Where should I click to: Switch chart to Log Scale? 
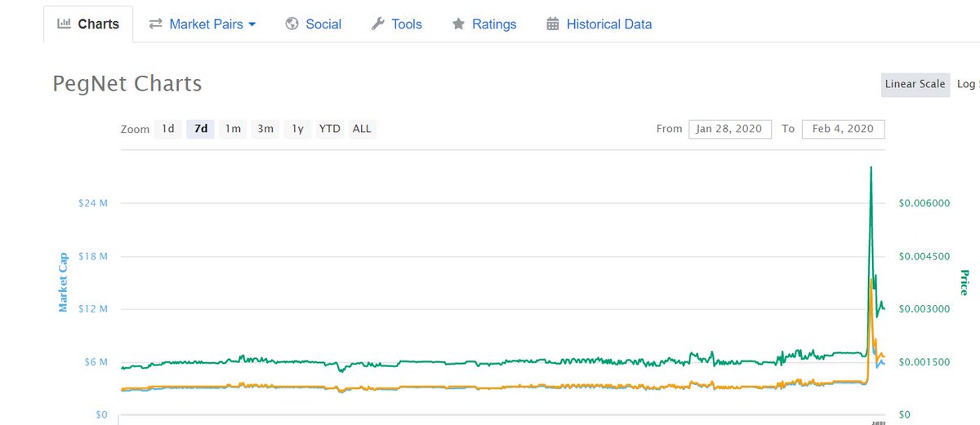click(967, 84)
